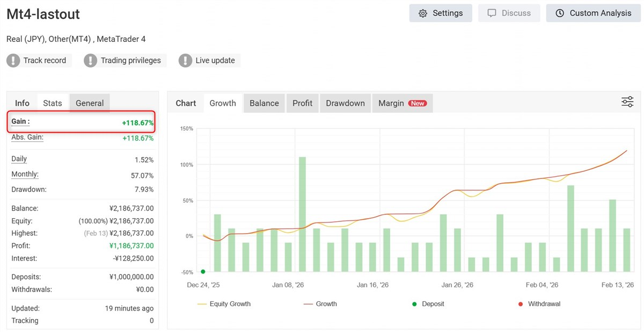Screen dimensions: 644x332
Task: Click the Discuss speech bubble icon
Action: [x=492, y=13]
